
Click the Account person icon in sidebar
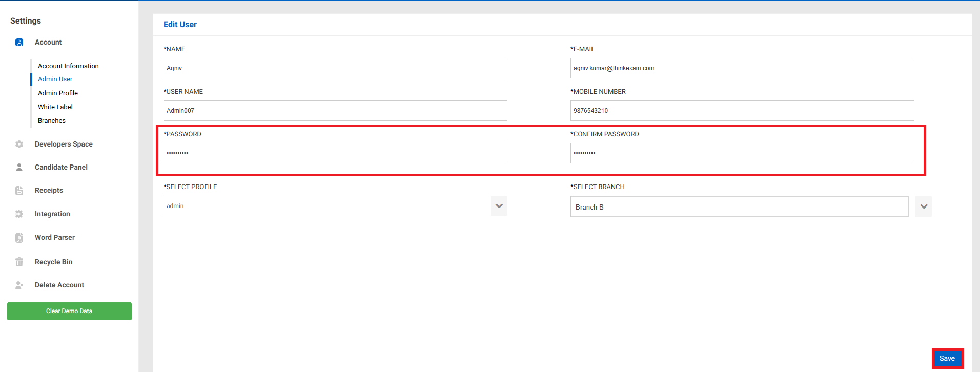[19, 43]
